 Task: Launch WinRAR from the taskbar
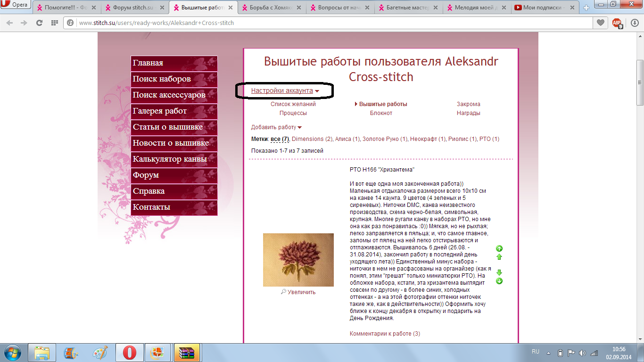coord(187,353)
